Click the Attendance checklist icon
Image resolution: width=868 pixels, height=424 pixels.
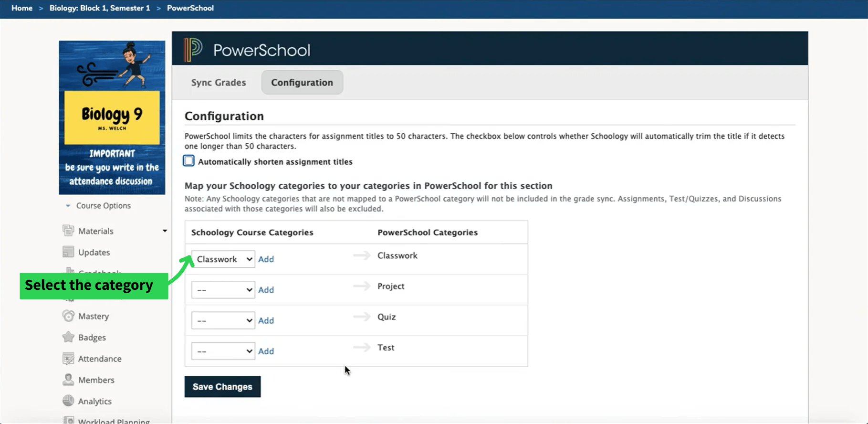[68, 359]
